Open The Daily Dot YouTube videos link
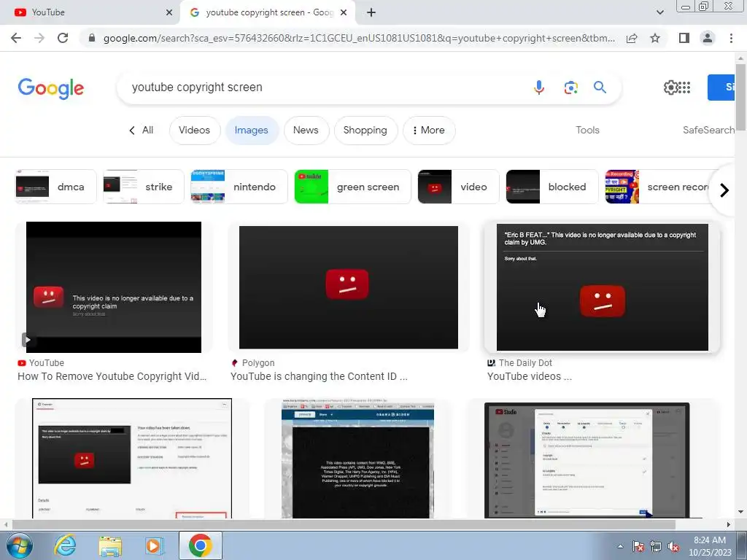 coord(530,376)
